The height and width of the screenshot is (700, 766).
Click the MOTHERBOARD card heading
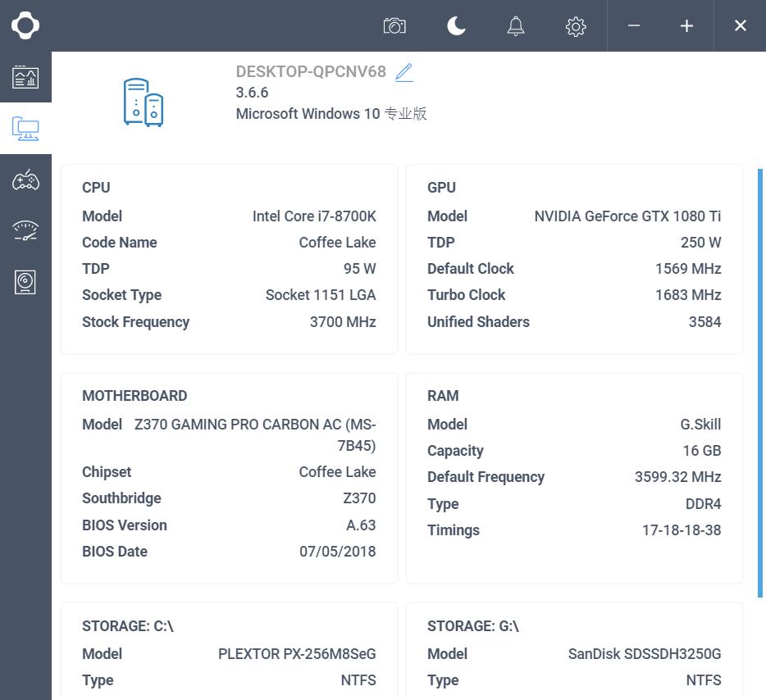[x=135, y=396]
